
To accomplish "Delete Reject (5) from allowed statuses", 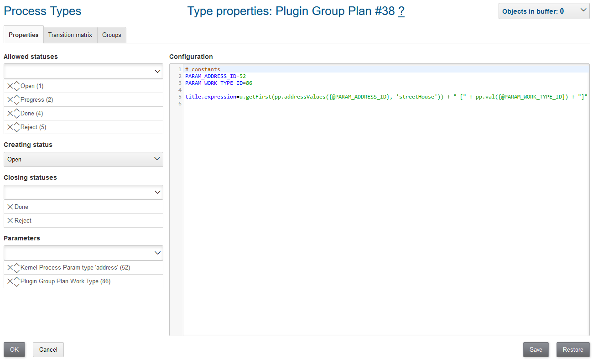I will coord(10,127).
